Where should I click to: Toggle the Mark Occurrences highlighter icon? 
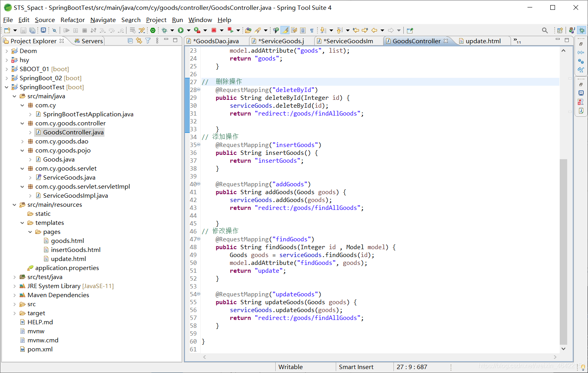point(285,30)
